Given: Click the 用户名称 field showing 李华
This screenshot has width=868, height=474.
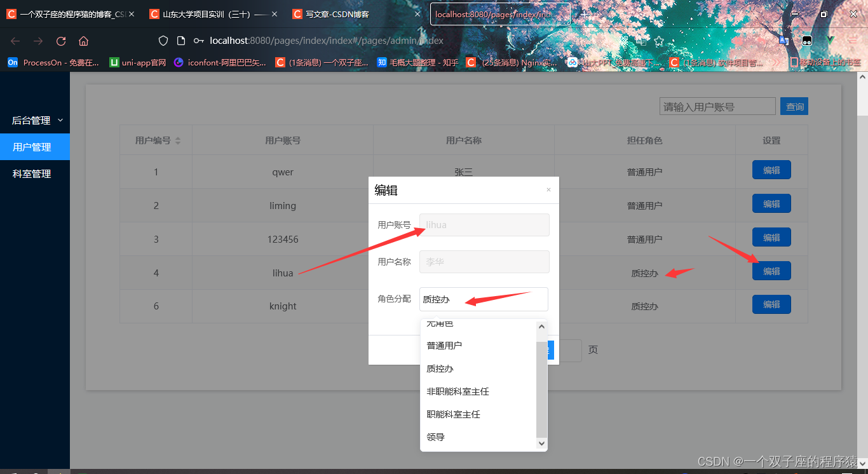Looking at the screenshot, I should (484, 262).
